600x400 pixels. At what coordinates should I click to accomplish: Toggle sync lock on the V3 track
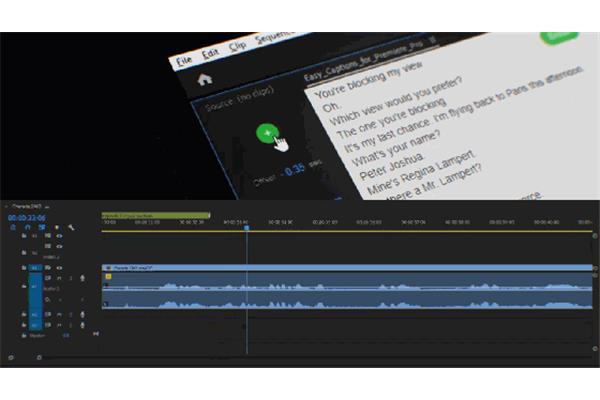47,236
